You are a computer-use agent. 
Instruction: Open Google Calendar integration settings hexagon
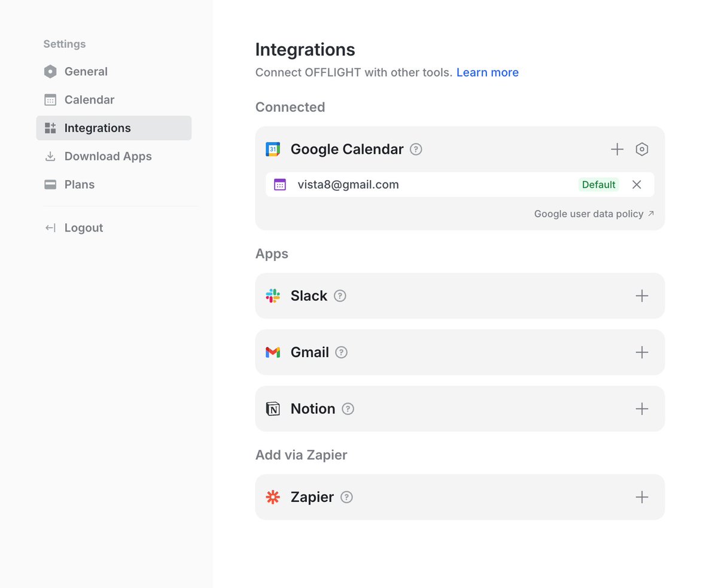pyautogui.click(x=641, y=150)
